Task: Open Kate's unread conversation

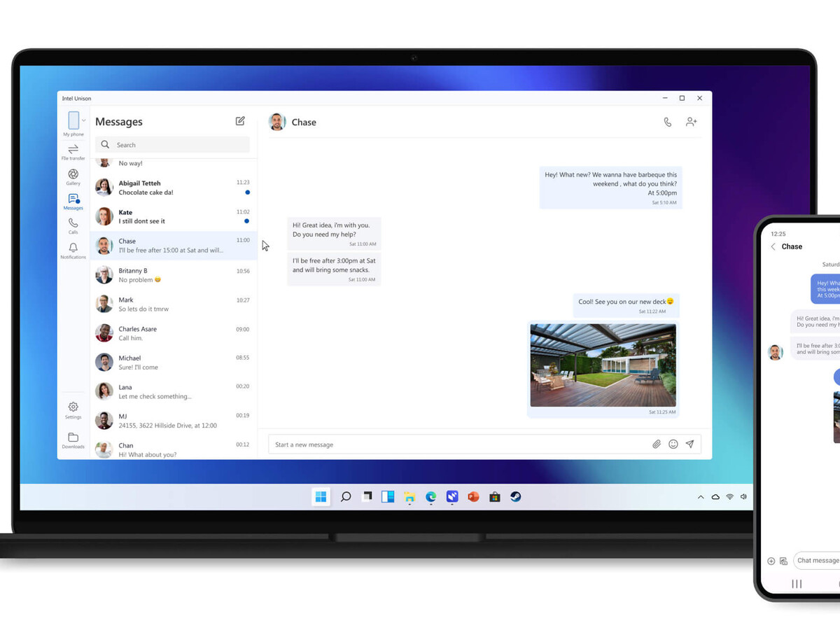Action: pos(174,216)
